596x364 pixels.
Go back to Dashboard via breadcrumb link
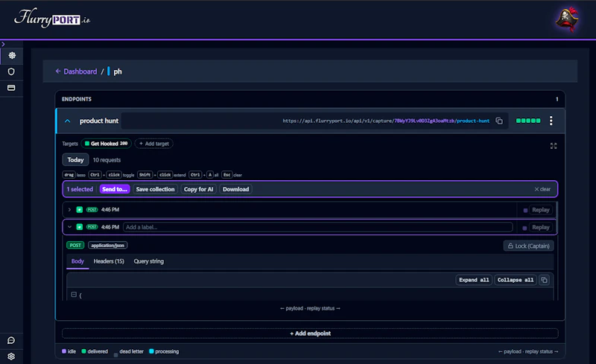tap(76, 71)
